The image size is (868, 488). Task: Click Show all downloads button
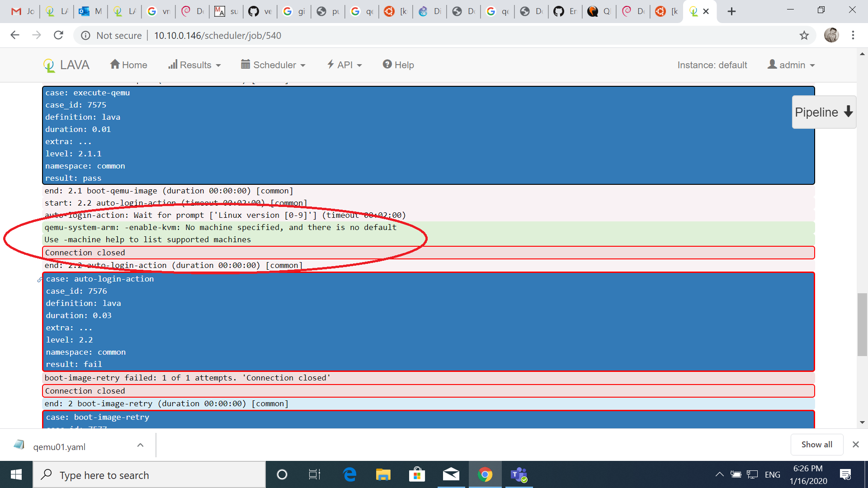click(816, 445)
